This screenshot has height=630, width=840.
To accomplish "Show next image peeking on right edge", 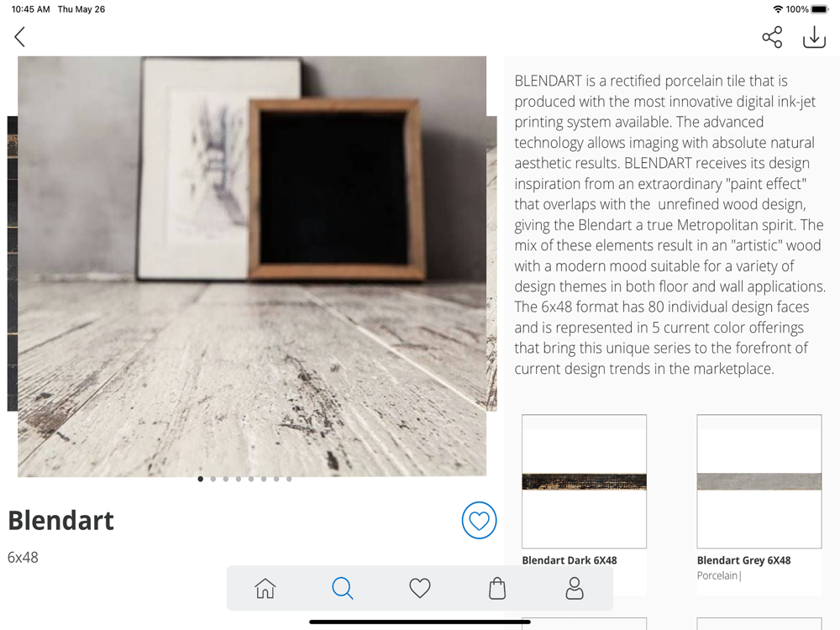I will point(491,264).
